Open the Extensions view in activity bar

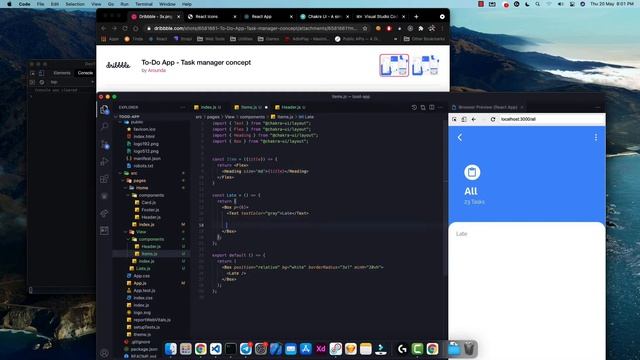104,179
